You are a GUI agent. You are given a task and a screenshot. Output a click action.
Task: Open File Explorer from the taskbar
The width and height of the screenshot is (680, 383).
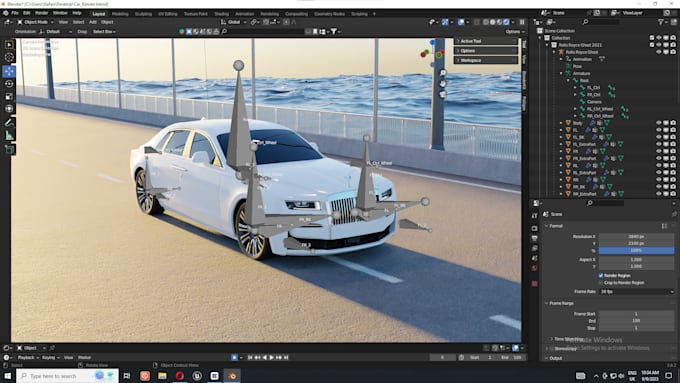tap(162, 376)
